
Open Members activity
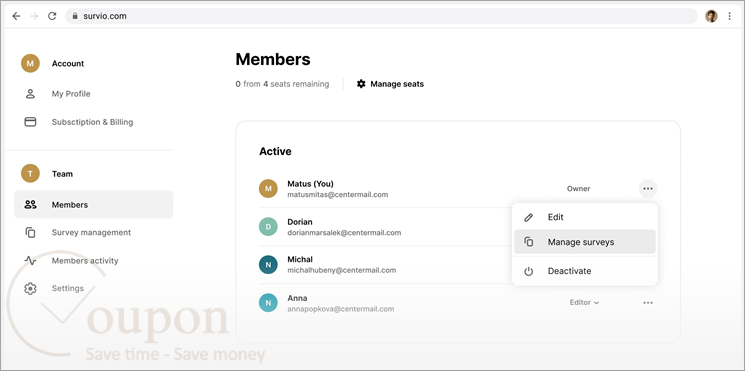point(85,260)
